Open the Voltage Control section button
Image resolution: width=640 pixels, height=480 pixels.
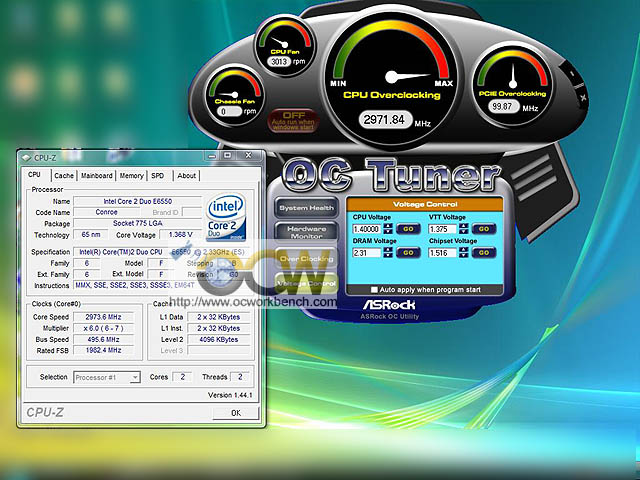[x=307, y=283]
